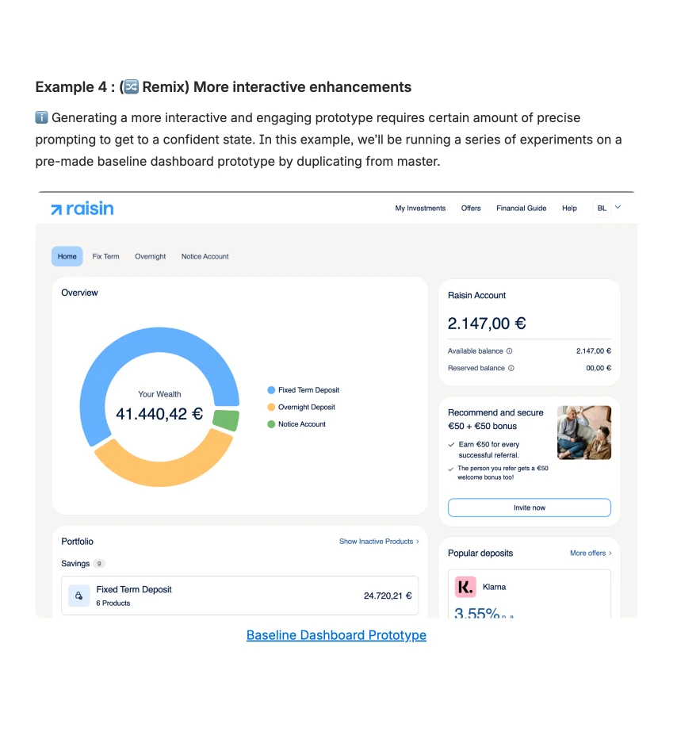Screen dimensions: 700x747
Task: Switch to the Fix Term tab
Action: (105, 256)
